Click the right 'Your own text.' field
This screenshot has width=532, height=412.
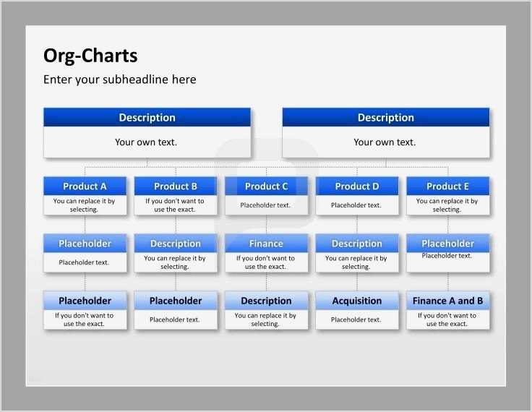[x=386, y=142]
